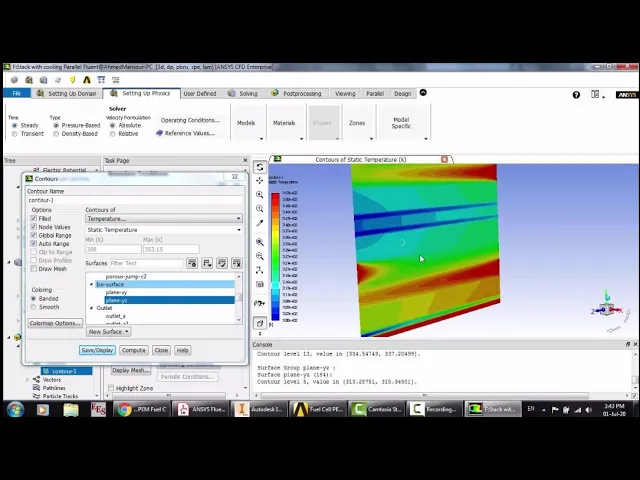Click the fit-to-window magnifier icon

point(260,242)
